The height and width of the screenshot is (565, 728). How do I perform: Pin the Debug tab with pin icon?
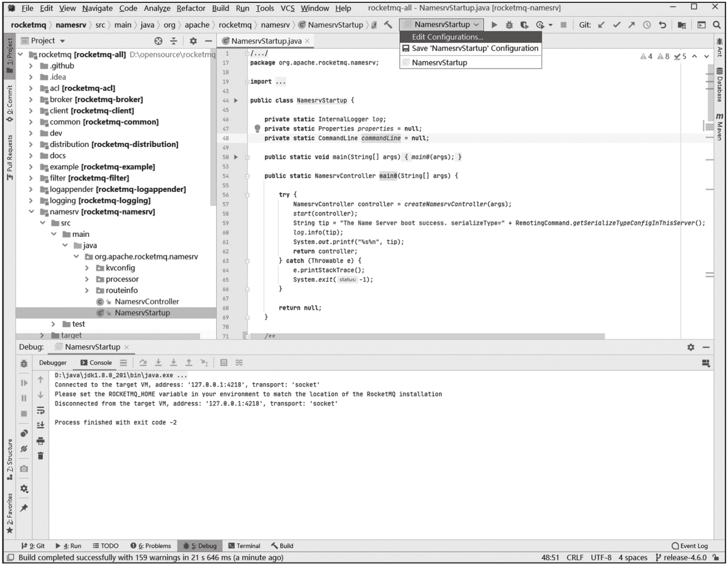pyautogui.click(x=24, y=508)
